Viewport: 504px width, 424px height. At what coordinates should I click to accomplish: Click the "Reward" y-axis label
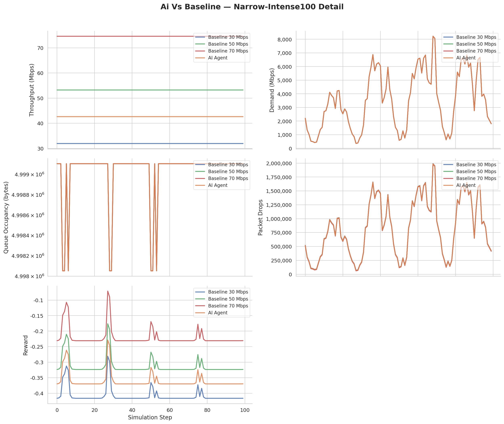(25, 345)
